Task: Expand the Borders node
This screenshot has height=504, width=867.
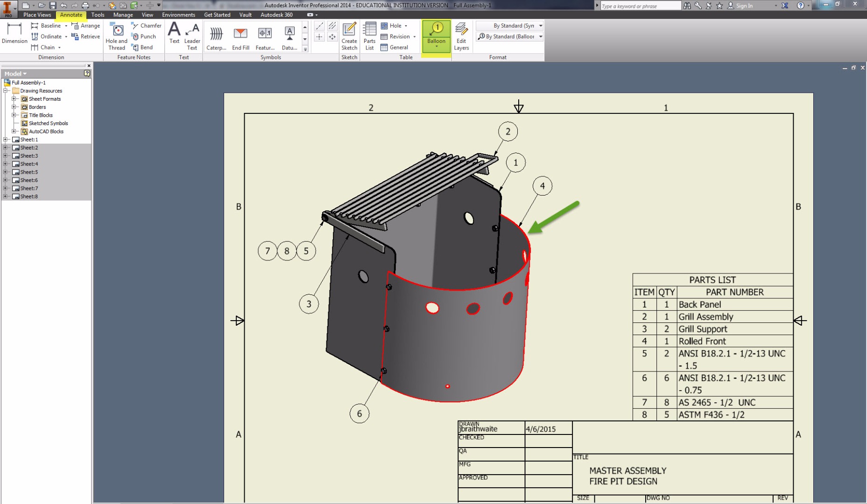Action: pyautogui.click(x=14, y=107)
